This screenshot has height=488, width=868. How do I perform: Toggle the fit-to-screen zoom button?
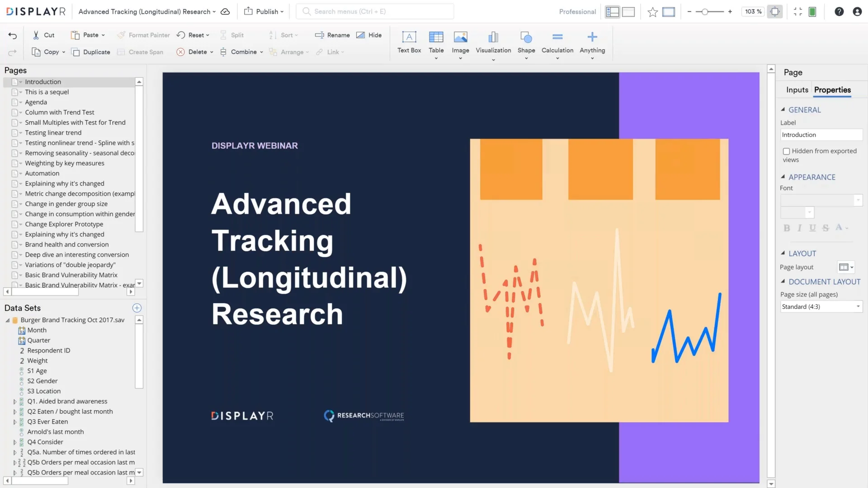click(774, 12)
